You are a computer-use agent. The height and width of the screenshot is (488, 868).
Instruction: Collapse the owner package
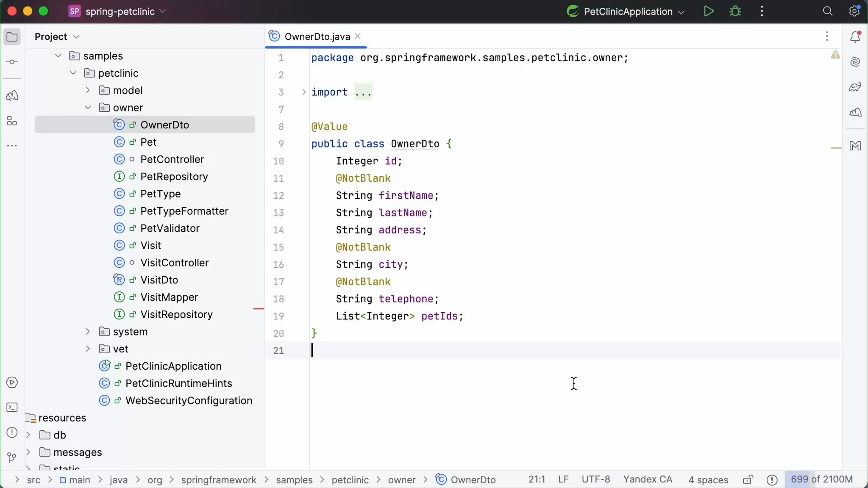(88, 108)
